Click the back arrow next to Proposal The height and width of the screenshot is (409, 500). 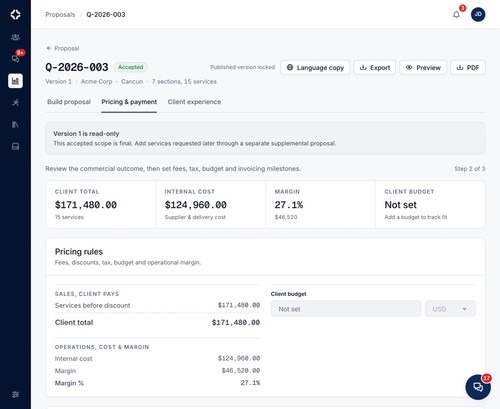coord(49,48)
